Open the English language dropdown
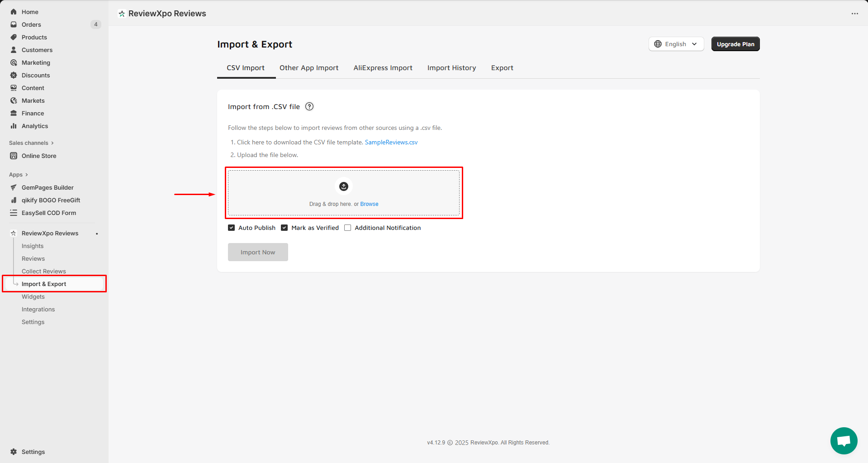 [676, 44]
